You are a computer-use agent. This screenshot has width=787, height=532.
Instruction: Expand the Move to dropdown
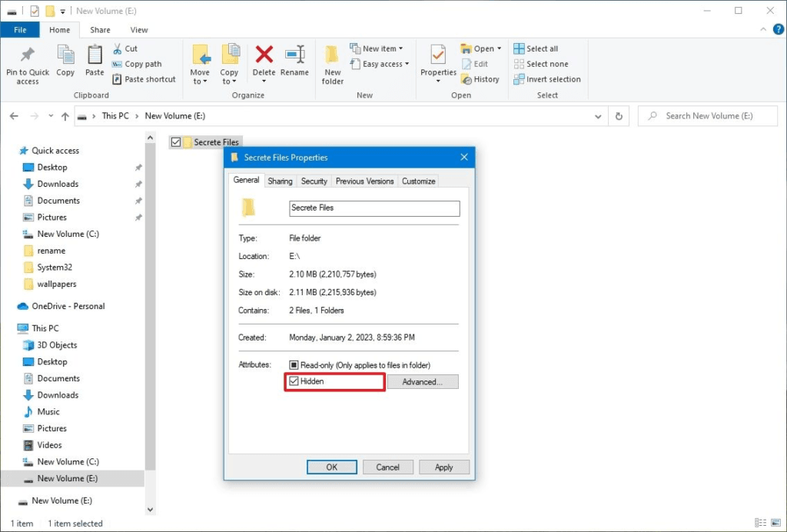click(x=200, y=81)
